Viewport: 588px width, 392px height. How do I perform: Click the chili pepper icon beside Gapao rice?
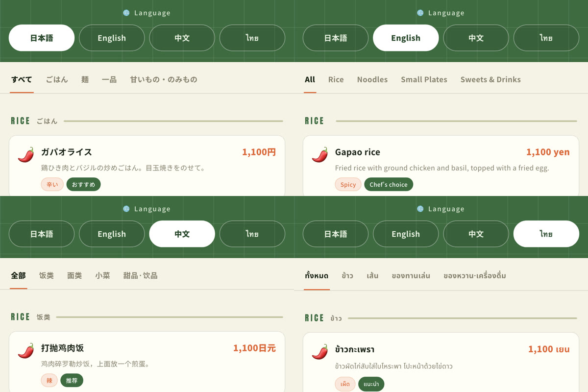(x=320, y=155)
